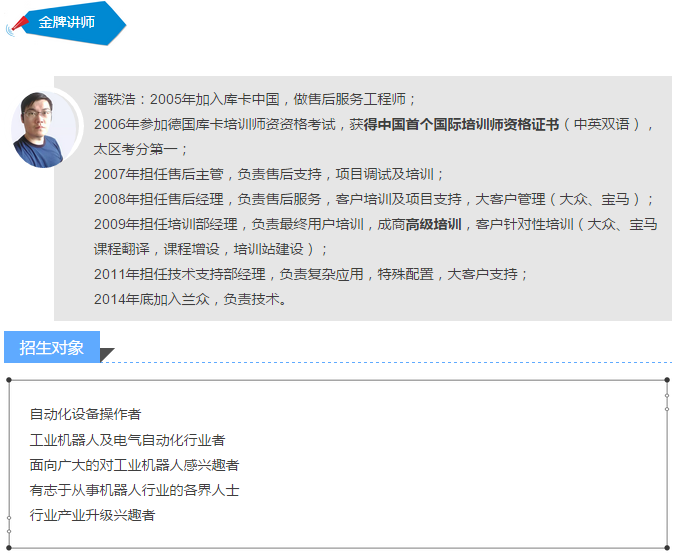Image resolution: width=677 pixels, height=556 pixels.
Task: Click the top-left corner dot of the list box
Action: pos(9,380)
